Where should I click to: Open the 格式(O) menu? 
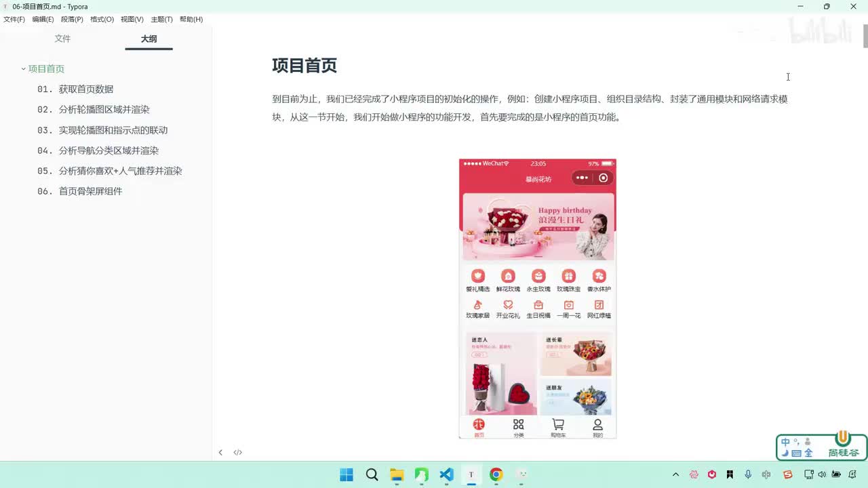click(102, 19)
